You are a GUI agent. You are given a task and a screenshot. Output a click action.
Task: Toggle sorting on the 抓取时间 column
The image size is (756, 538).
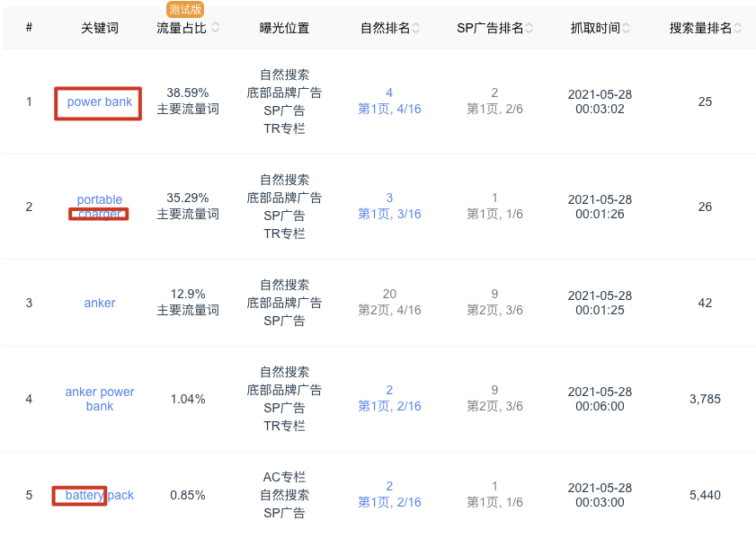[626, 28]
